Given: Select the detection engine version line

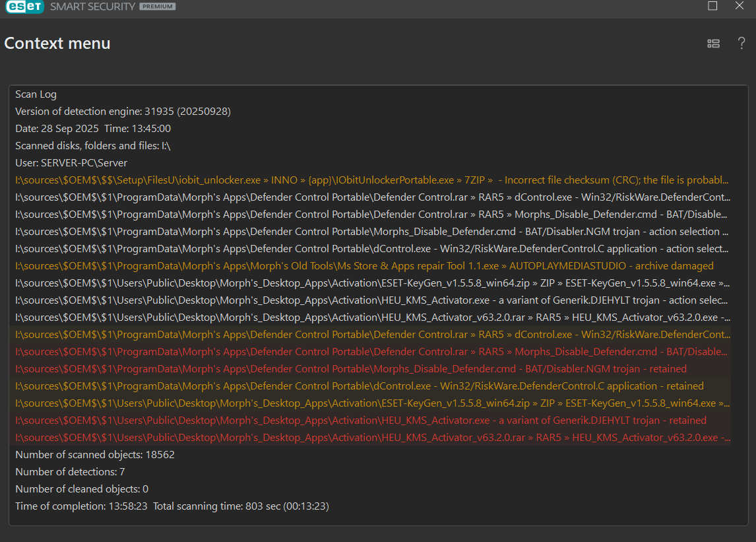Looking at the screenshot, I should click(x=123, y=112).
